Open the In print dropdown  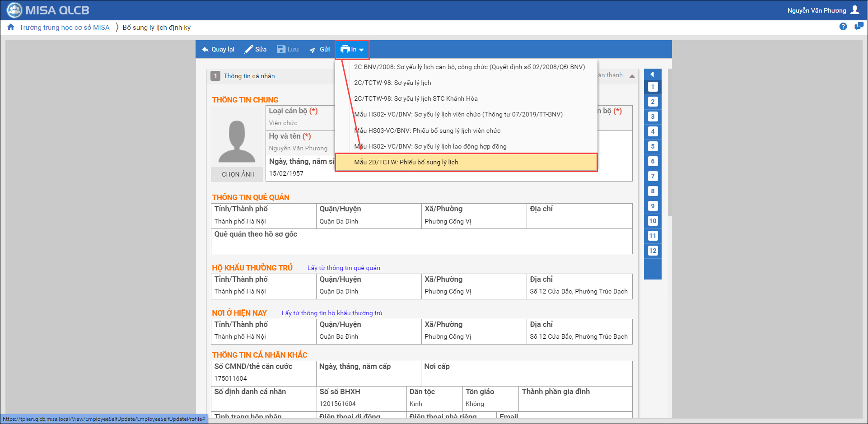(352, 49)
